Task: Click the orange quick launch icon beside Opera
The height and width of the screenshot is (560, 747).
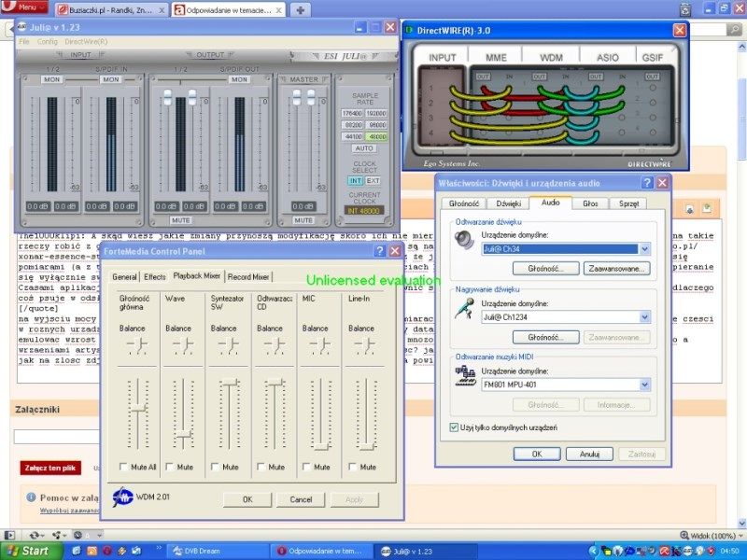Action: (x=92, y=551)
